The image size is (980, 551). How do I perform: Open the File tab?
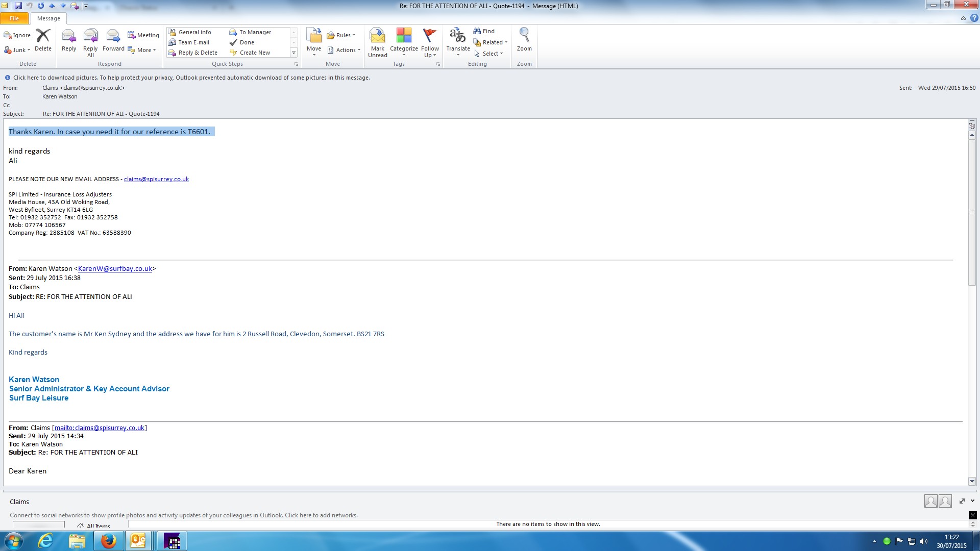[14, 18]
